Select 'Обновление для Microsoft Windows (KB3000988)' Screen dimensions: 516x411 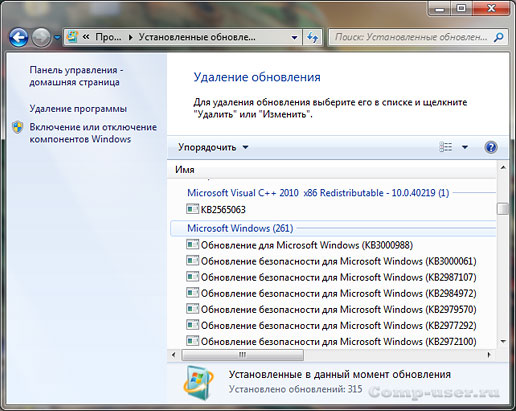[307, 245]
